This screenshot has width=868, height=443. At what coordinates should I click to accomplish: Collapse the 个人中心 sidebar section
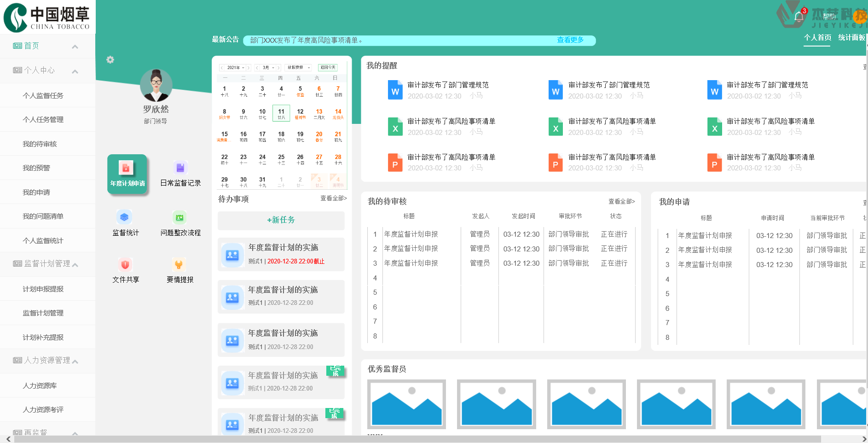75,71
